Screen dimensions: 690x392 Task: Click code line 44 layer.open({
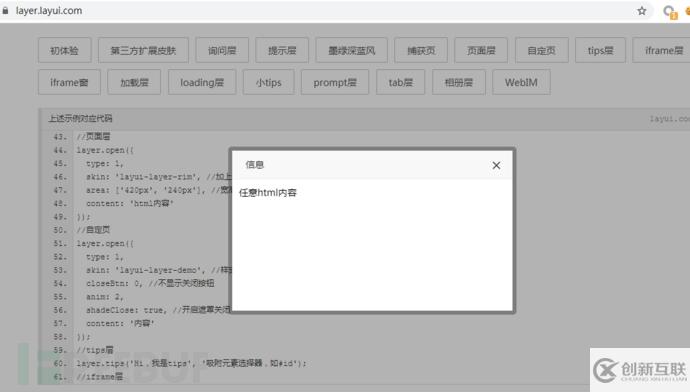pos(105,150)
